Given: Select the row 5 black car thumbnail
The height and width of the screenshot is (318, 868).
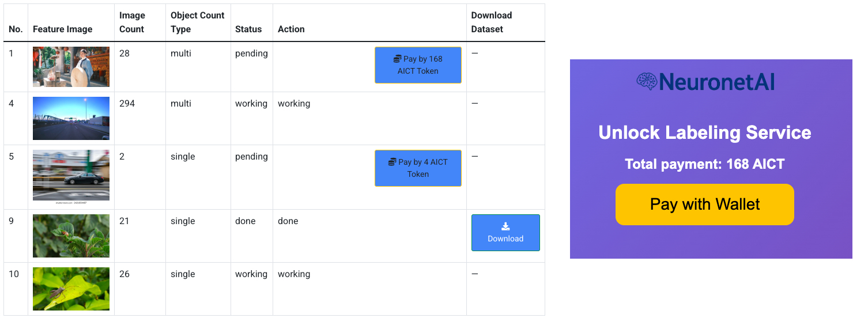Looking at the screenshot, I should (x=71, y=176).
